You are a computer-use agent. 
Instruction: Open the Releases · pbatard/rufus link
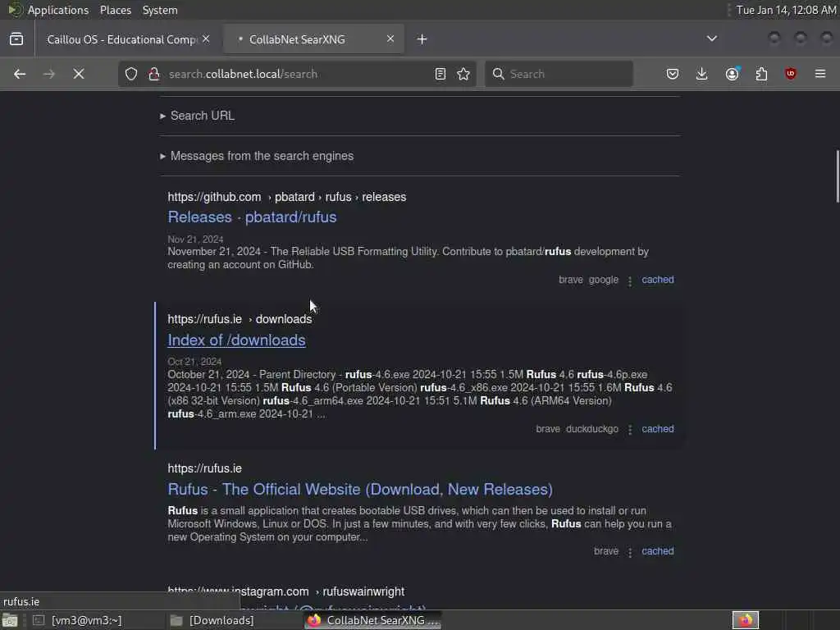pyautogui.click(x=253, y=217)
